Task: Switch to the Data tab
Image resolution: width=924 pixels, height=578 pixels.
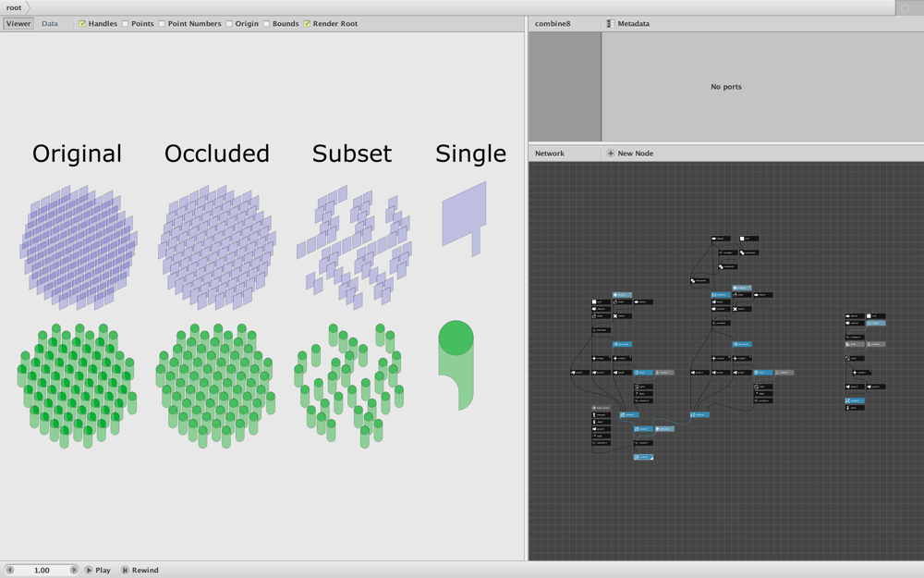Action: click(50, 24)
